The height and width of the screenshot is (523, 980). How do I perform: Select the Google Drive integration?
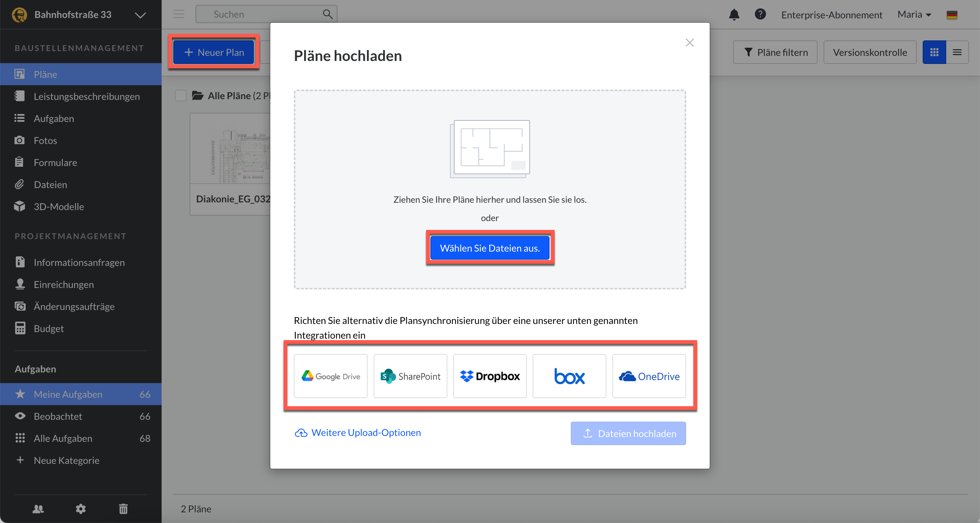tap(331, 376)
